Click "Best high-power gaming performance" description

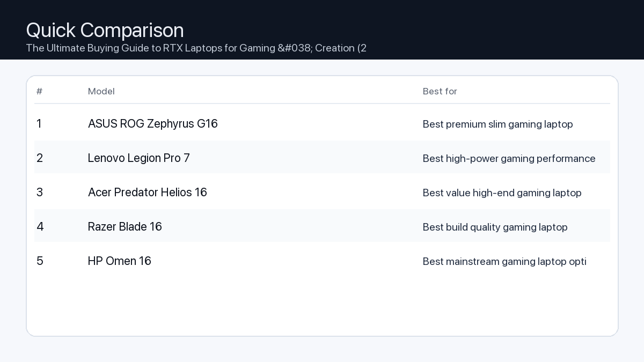click(x=509, y=159)
